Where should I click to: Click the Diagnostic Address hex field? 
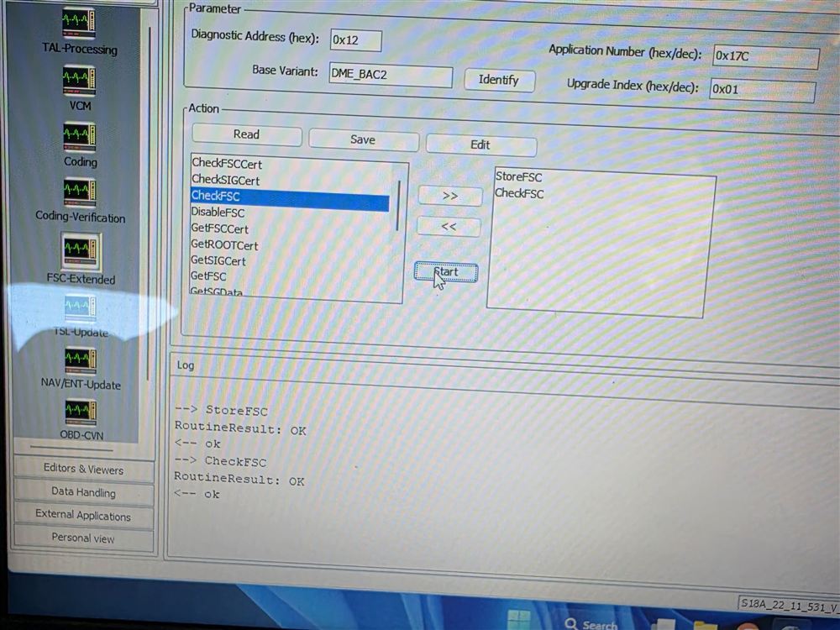click(356, 40)
